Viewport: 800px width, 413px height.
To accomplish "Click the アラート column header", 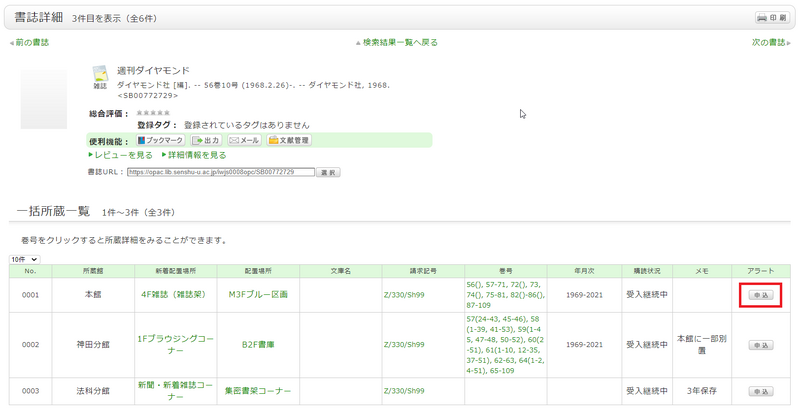I will (x=761, y=271).
